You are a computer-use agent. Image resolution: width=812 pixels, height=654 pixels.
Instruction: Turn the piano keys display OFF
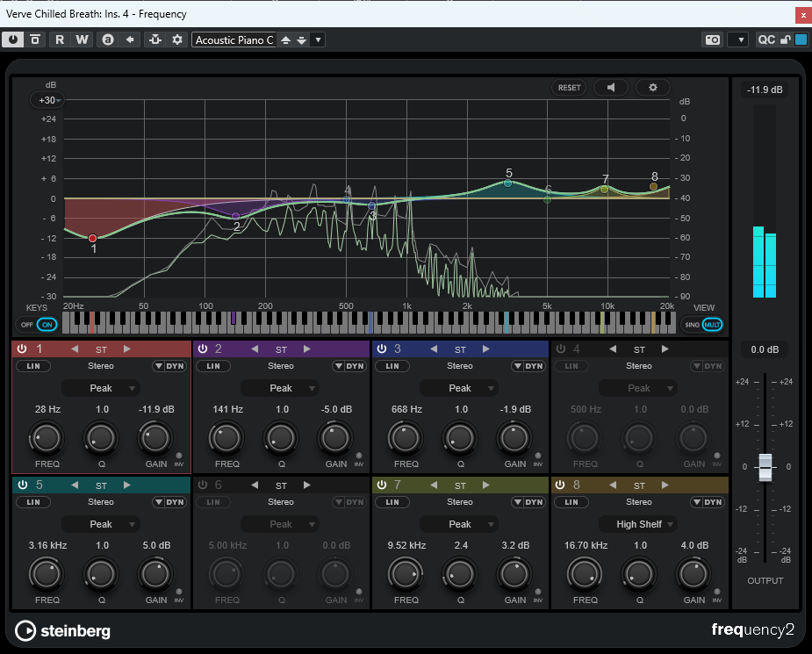pos(27,324)
